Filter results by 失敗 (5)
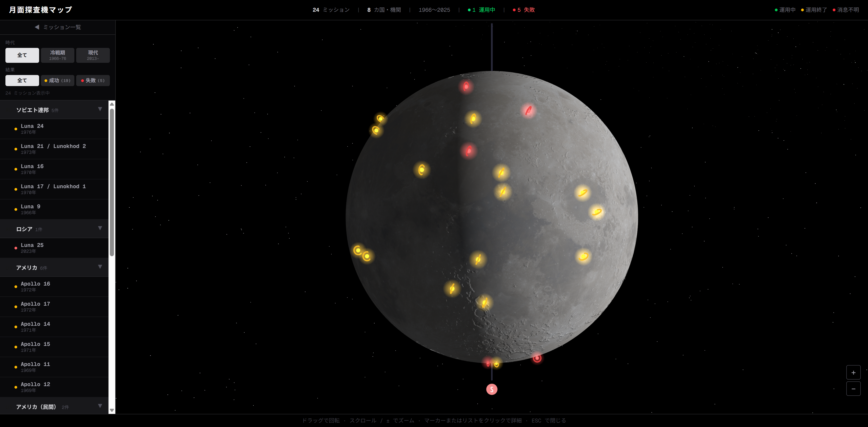This screenshot has width=868, height=427. point(93,80)
